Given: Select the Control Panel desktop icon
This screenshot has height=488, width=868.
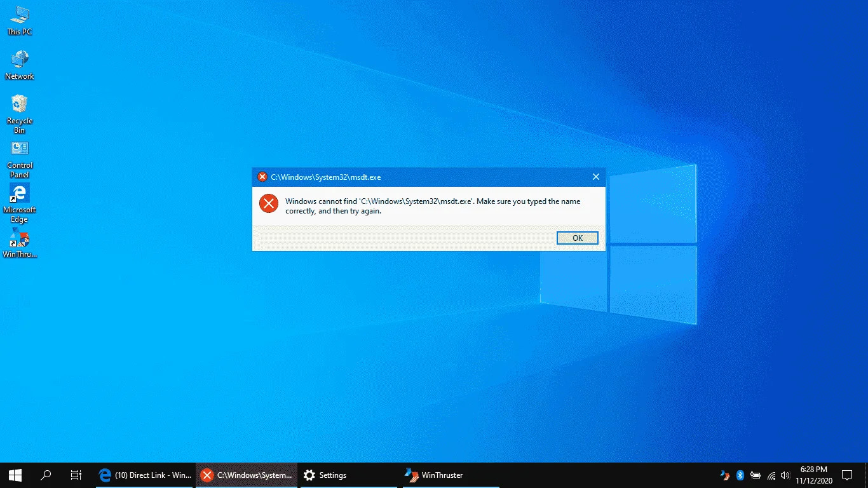Looking at the screenshot, I should click(x=19, y=159).
